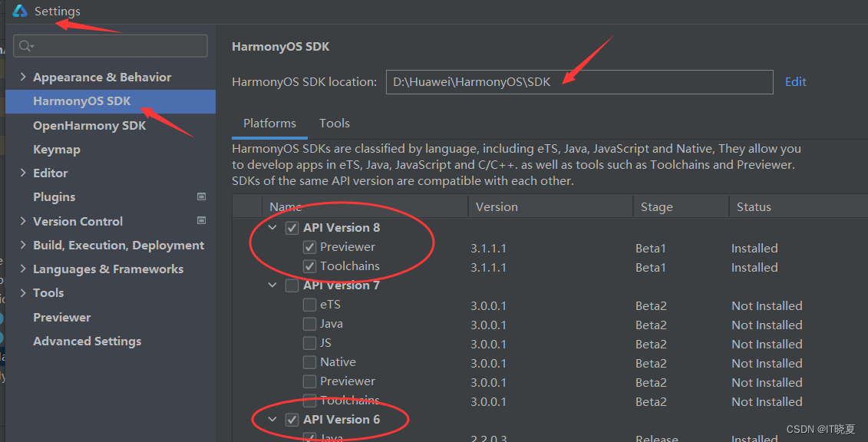Image resolution: width=868 pixels, height=442 pixels.
Task: Uncheck Toolchains under API Version 8
Action: pyautogui.click(x=309, y=266)
